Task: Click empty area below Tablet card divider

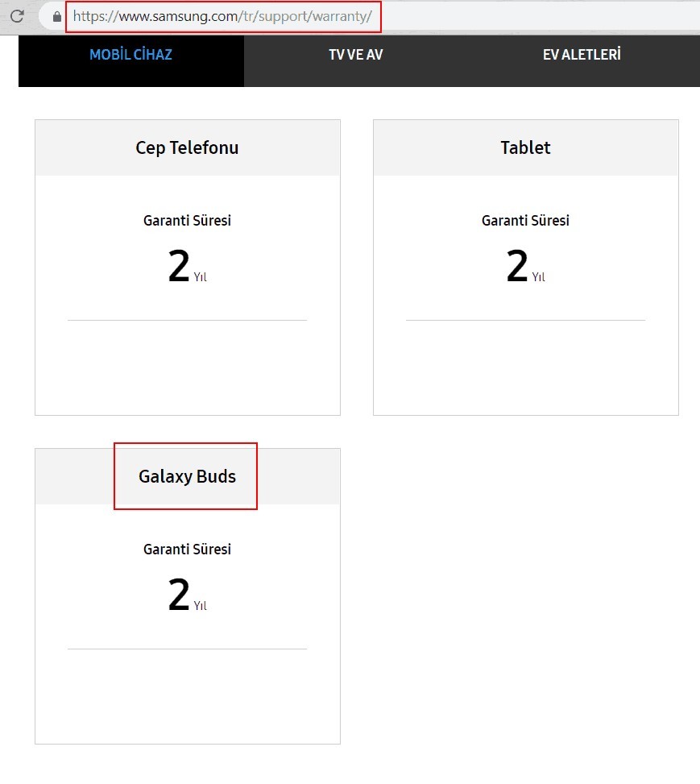Action: click(x=525, y=367)
